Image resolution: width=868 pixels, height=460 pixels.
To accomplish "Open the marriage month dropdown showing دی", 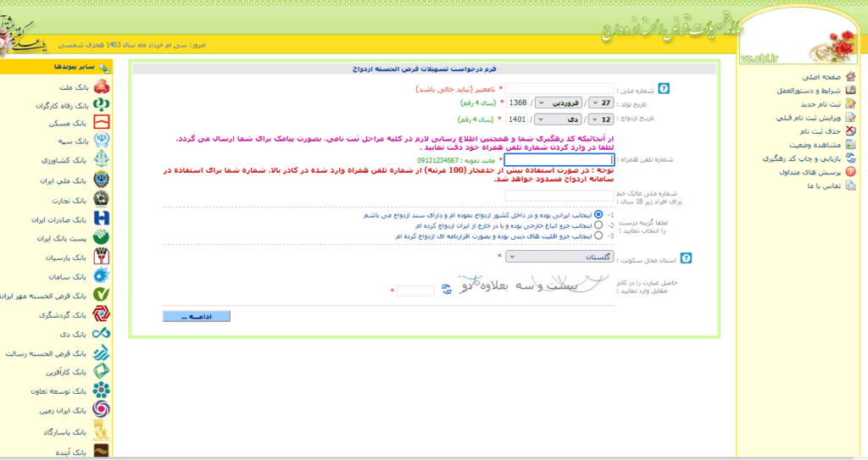I will [559, 119].
